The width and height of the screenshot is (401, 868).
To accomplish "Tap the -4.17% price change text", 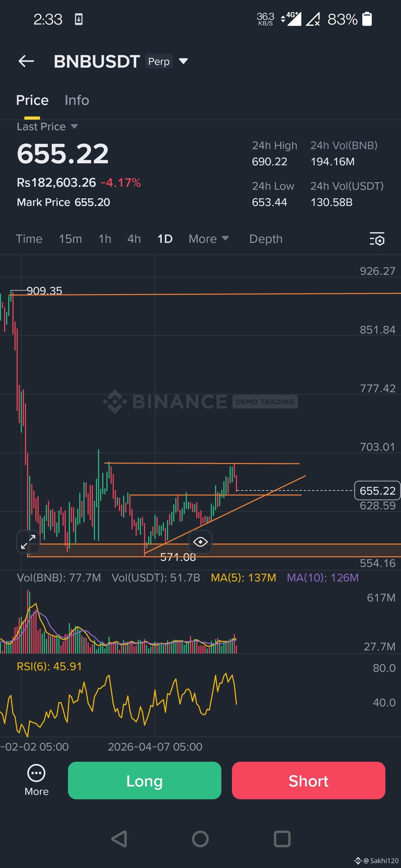I will 121,183.
